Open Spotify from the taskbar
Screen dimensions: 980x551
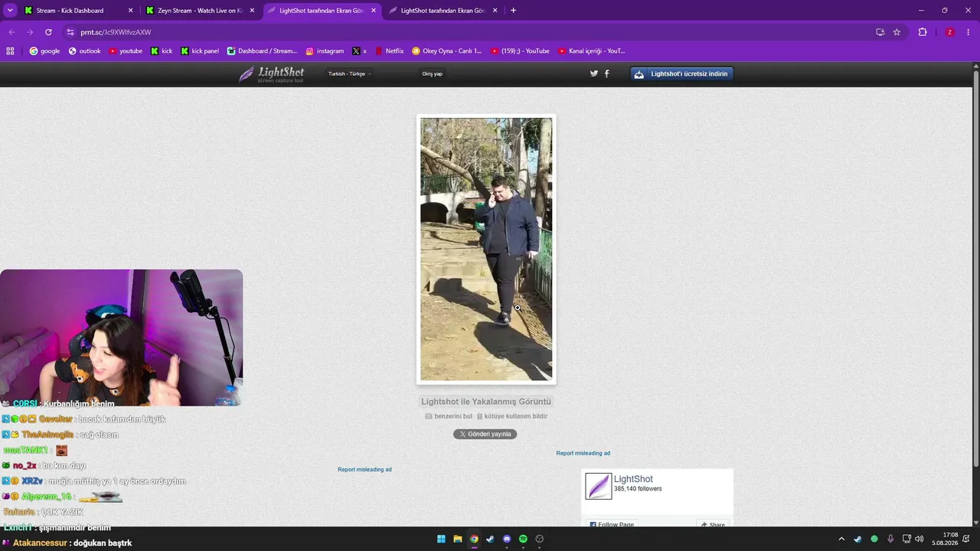click(523, 539)
